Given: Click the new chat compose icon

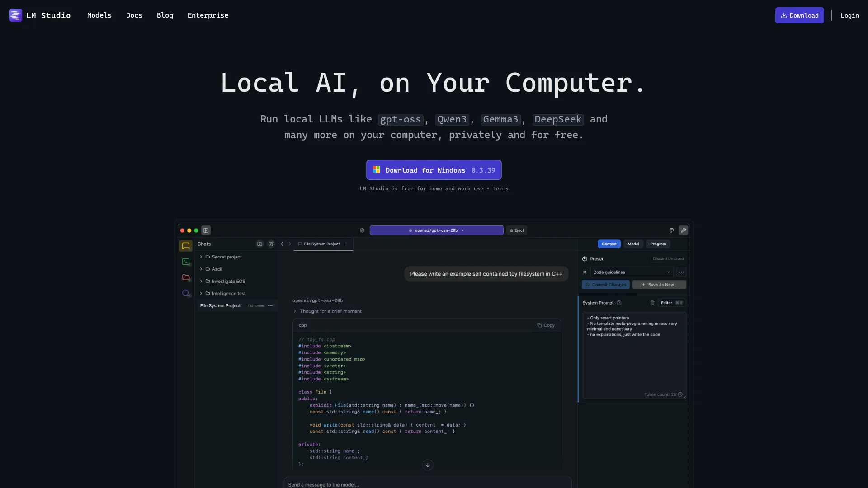Looking at the screenshot, I should click(x=271, y=244).
